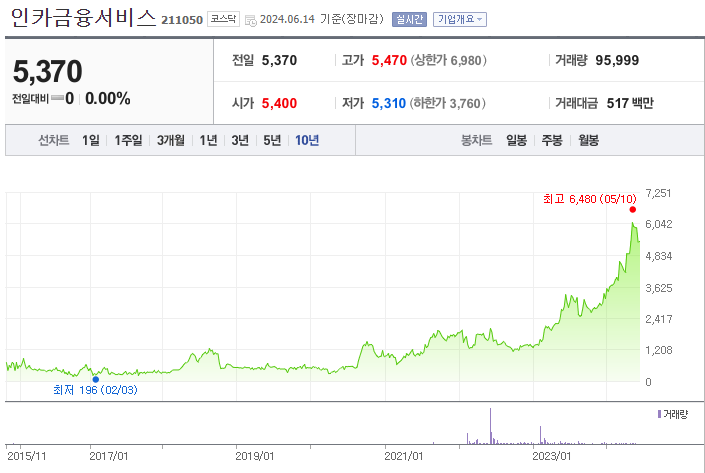The height and width of the screenshot is (473, 705).
Task: Choose the 1년 chart range
Action: [x=208, y=140]
